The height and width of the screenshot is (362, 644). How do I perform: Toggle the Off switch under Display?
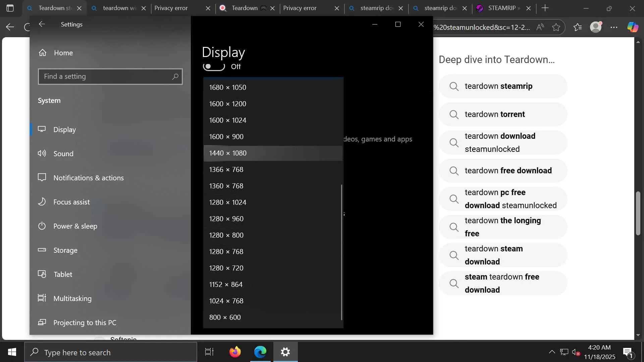(214, 66)
